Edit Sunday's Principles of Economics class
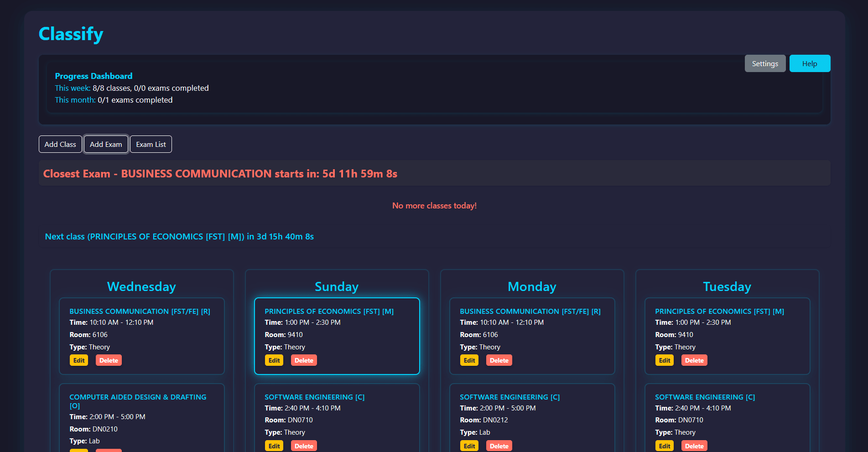 (x=274, y=360)
